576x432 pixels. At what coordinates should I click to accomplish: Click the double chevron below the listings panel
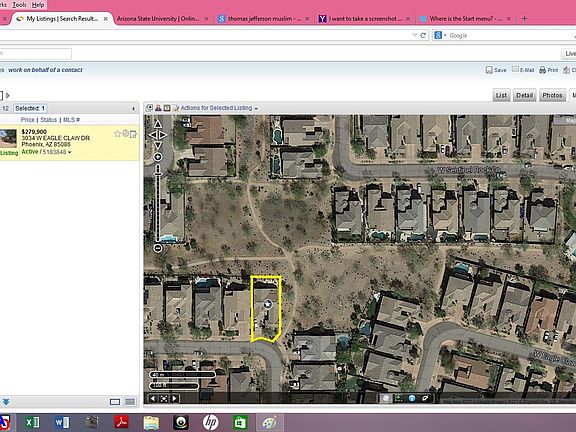6,402
